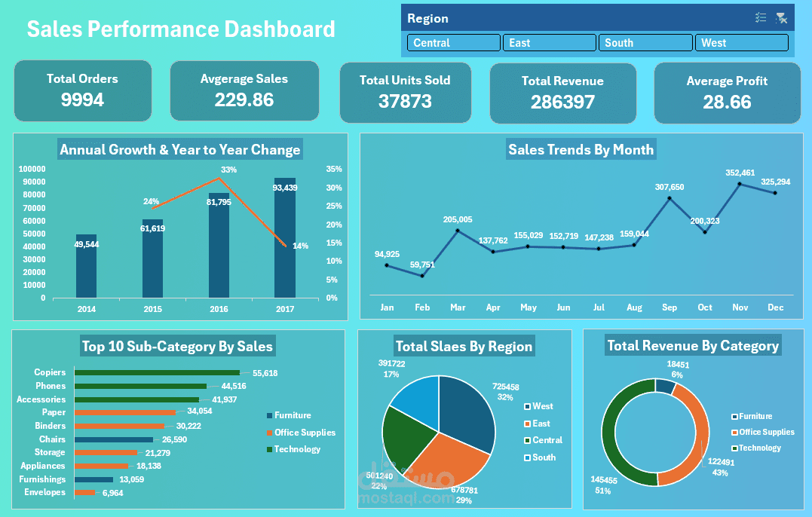Select the West slicer button
812x517 pixels.
[741, 42]
